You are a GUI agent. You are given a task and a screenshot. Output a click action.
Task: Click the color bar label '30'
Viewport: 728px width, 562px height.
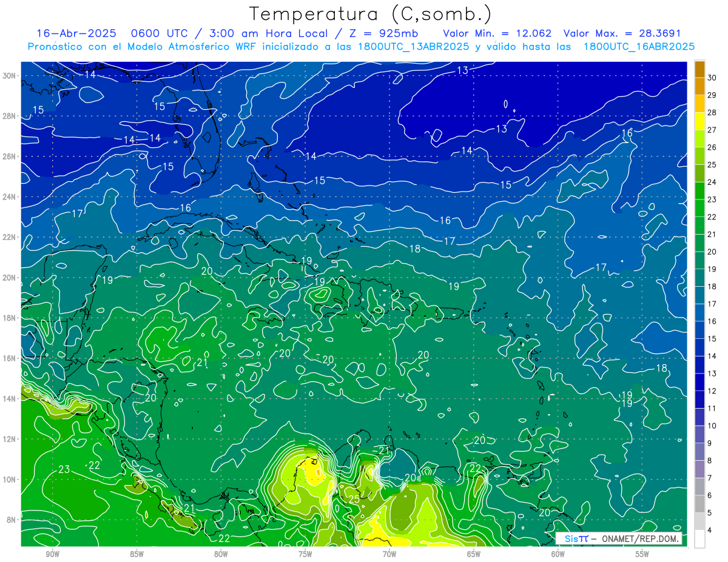[x=712, y=78]
